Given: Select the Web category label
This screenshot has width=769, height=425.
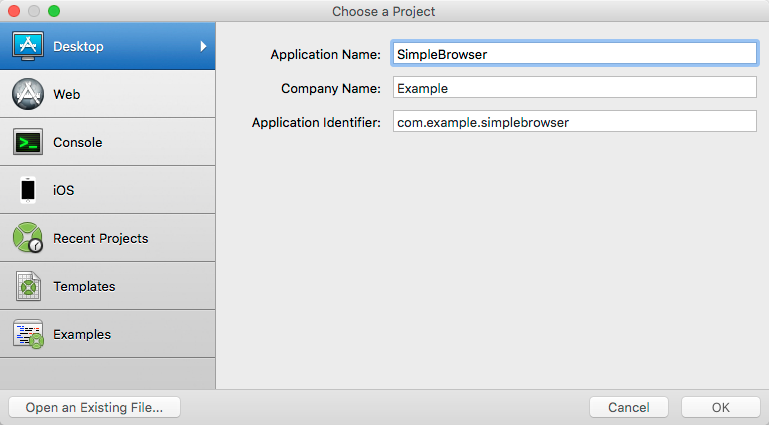Looking at the screenshot, I should point(66,94).
